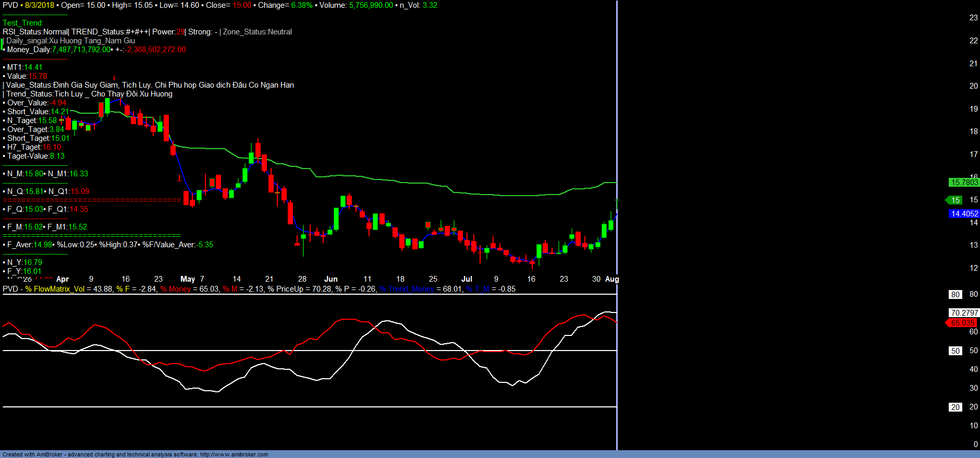Click the Test_Trend heading text
The image size is (980, 458).
[23, 23]
